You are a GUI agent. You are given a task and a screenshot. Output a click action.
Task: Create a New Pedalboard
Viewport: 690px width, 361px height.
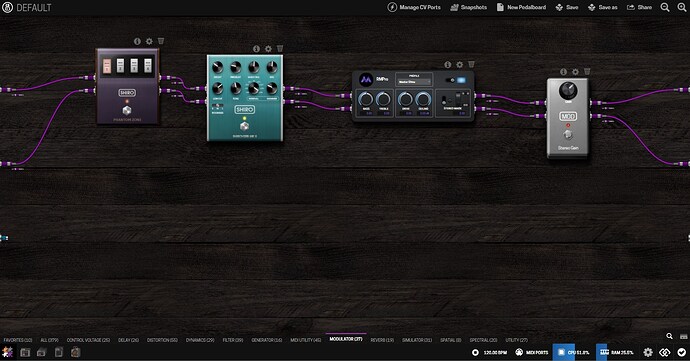pos(521,7)
